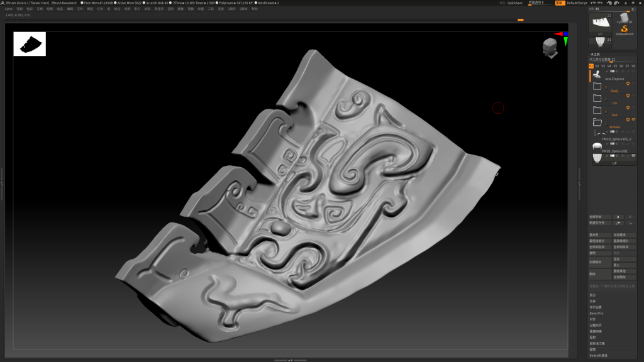The width and height of the screenshot is (644, 362).
Task: Click the 自动重排 button
Action: [x=624, y=235]
